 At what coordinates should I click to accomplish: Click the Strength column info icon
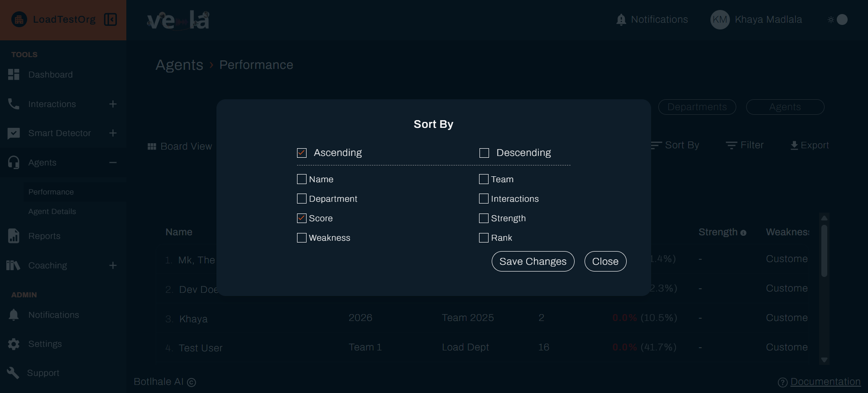pos(743,233)
